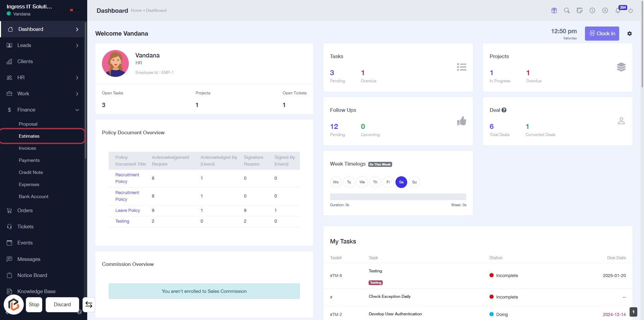The height and width of the screenshot is (320, 644).
Task: Select Monday in Week Timelogs
Action: [336, 182]
